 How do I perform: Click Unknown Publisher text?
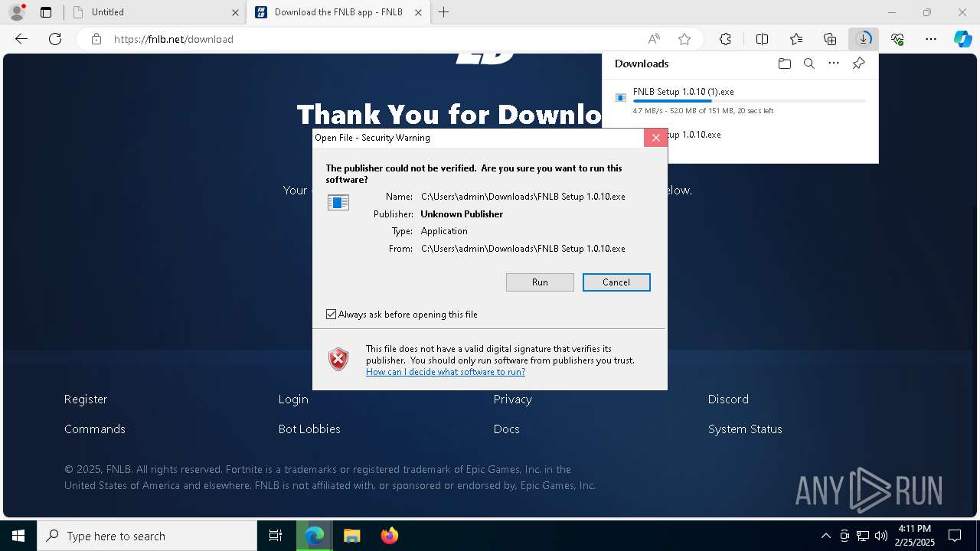coord(462,214)
